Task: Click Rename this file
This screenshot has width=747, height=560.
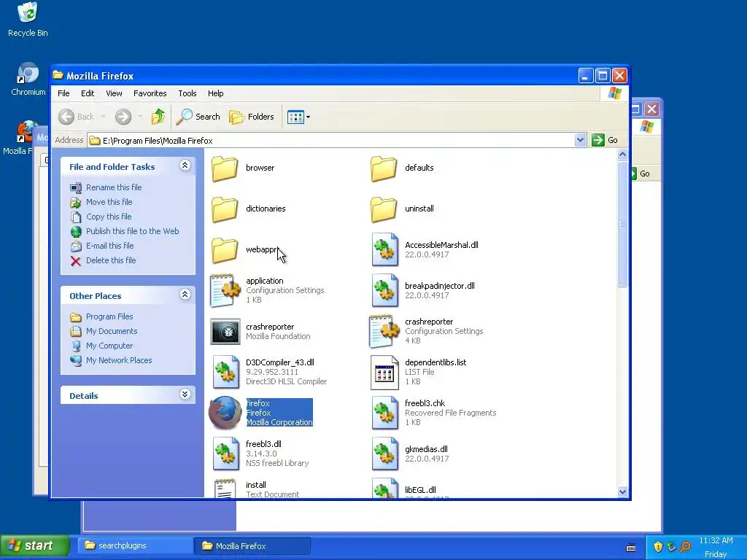Action: coord(107,187)
